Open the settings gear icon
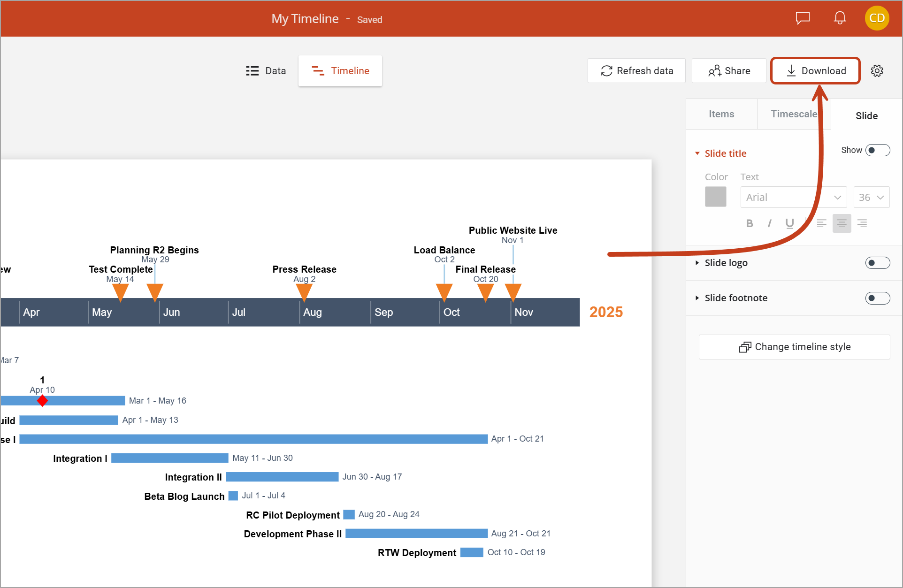The width and height of the screenshot is (903, 588). point(877,70)
